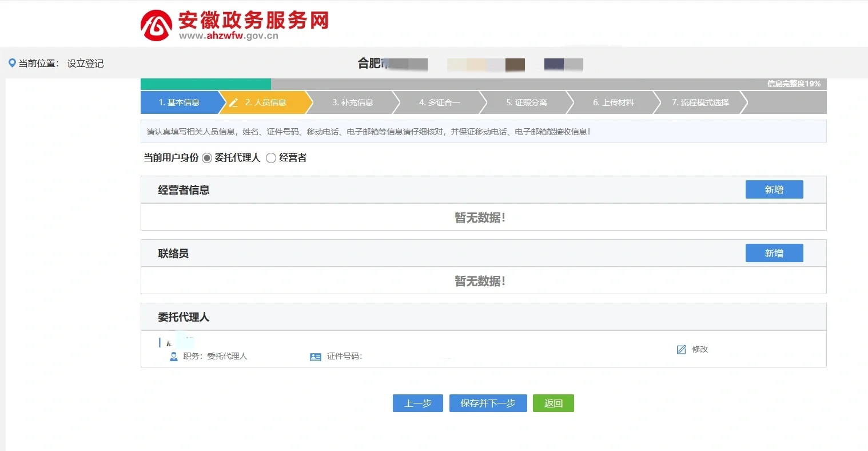Screen dimensions: 868x451
Task: Select the 委托代理人 radio button
Action: 207,158
